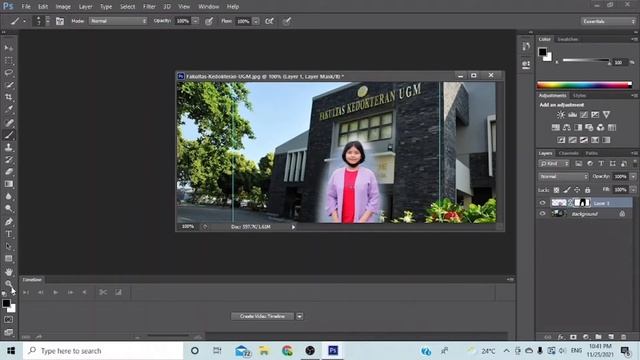This screenshot has height=360, width=640.
Task: Select the Gradient tool
Action: pyautogui.click(x=9, y=184)
